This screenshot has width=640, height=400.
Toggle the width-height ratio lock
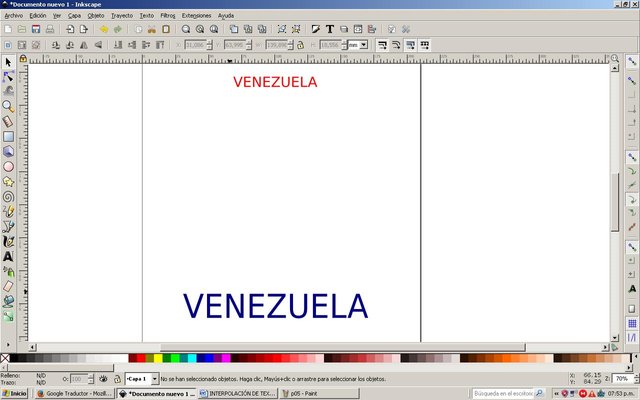(x=300, y=45)
